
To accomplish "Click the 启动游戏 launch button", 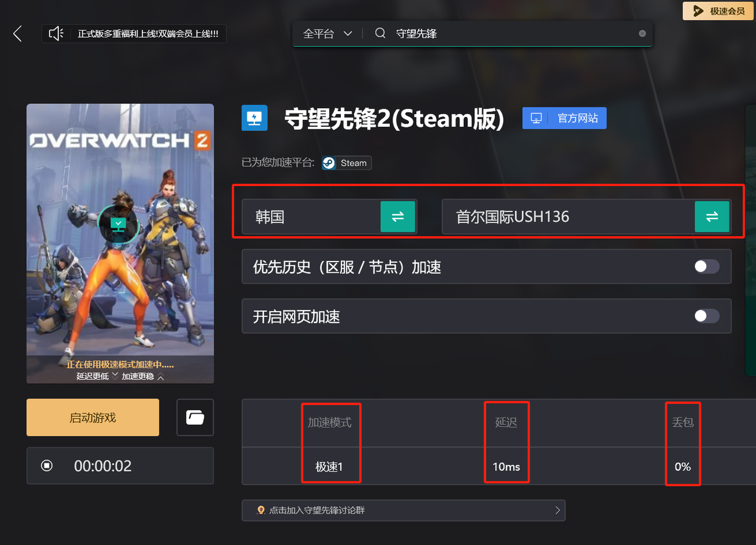I will click(x=93, y=417).
